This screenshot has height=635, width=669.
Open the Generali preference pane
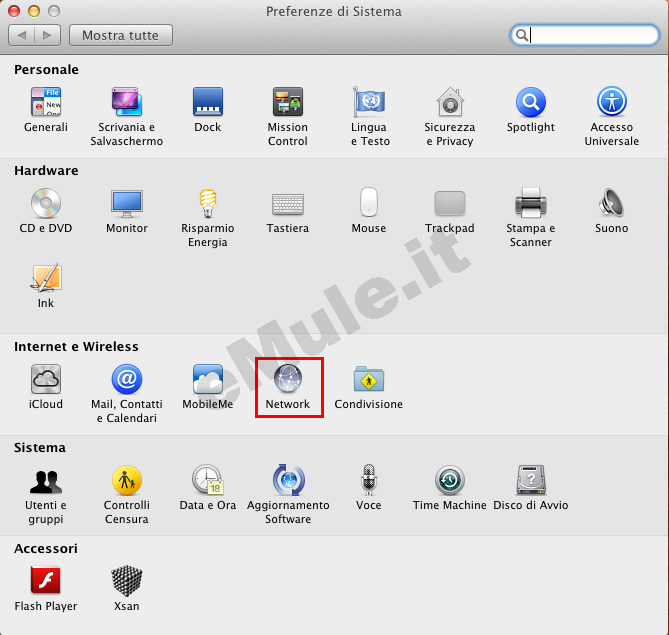tap(46, 110)
